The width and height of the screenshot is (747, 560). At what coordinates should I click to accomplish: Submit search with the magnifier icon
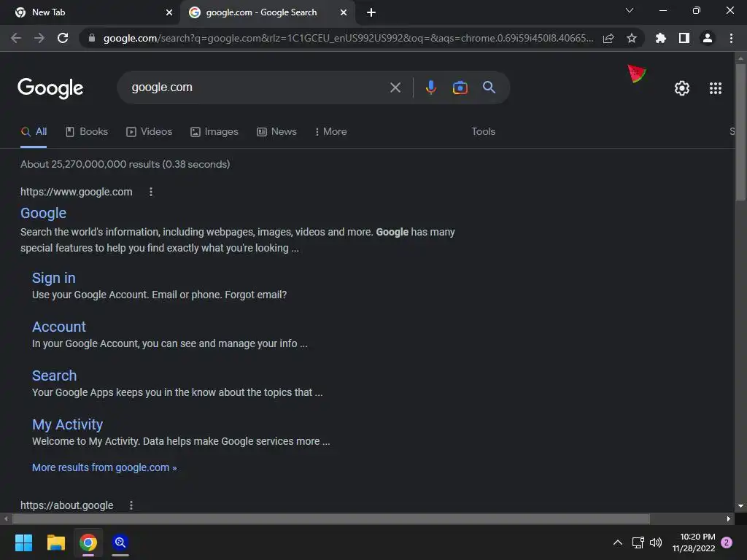coord(489,87)
